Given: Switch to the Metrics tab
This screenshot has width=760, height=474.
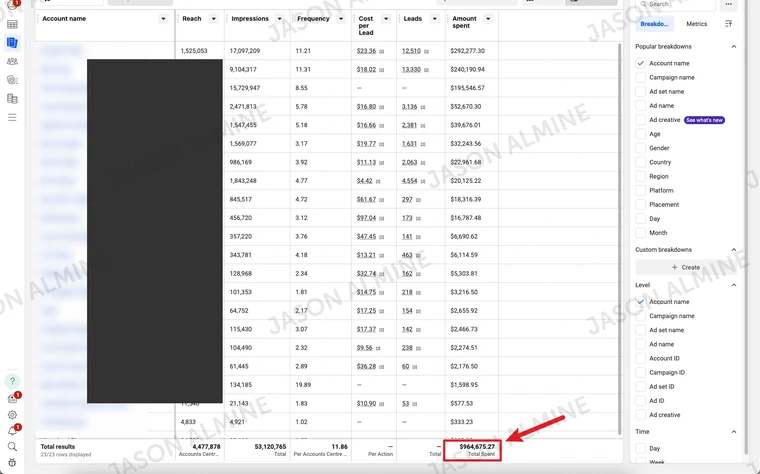Looking at the screenshot, I should pos(697,24).
